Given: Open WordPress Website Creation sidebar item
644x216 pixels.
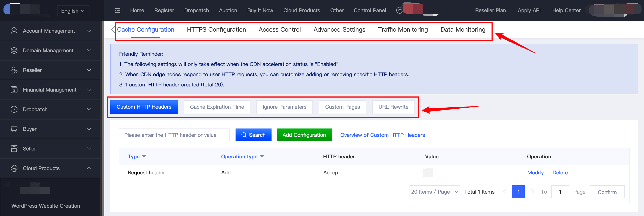Looking at the screenshot, I should point(46,206).
